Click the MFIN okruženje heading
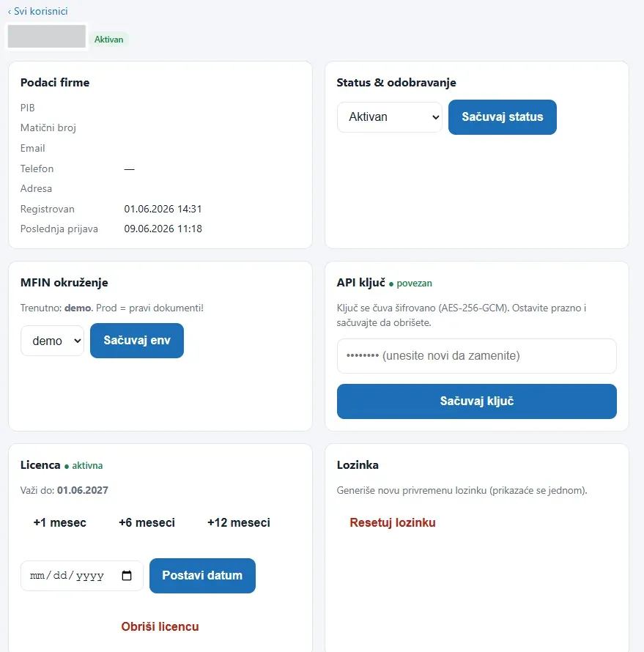Image resolution: width=644 pixels, height=652 pixels. coord(64,283)
